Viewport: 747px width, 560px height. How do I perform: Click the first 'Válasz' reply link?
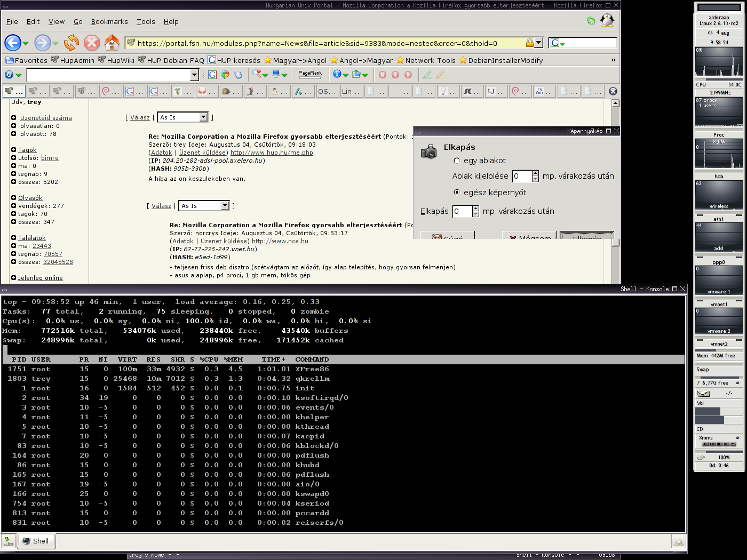(x=140, y=117)
